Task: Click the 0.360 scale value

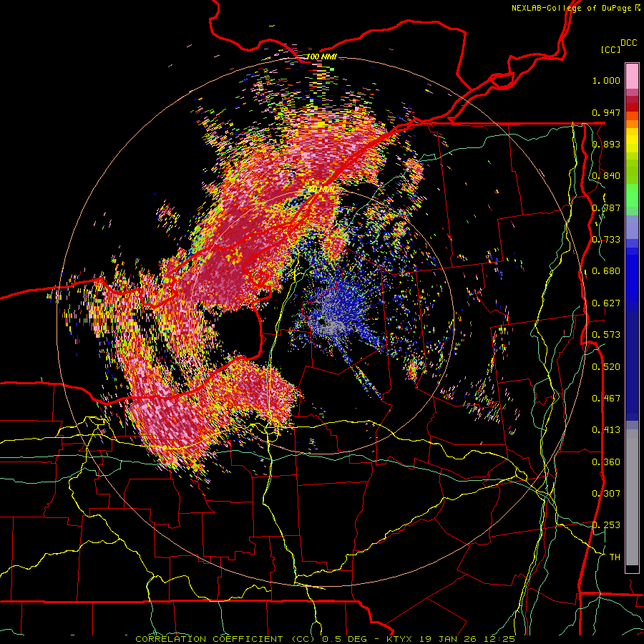Action: pos(606,462)
